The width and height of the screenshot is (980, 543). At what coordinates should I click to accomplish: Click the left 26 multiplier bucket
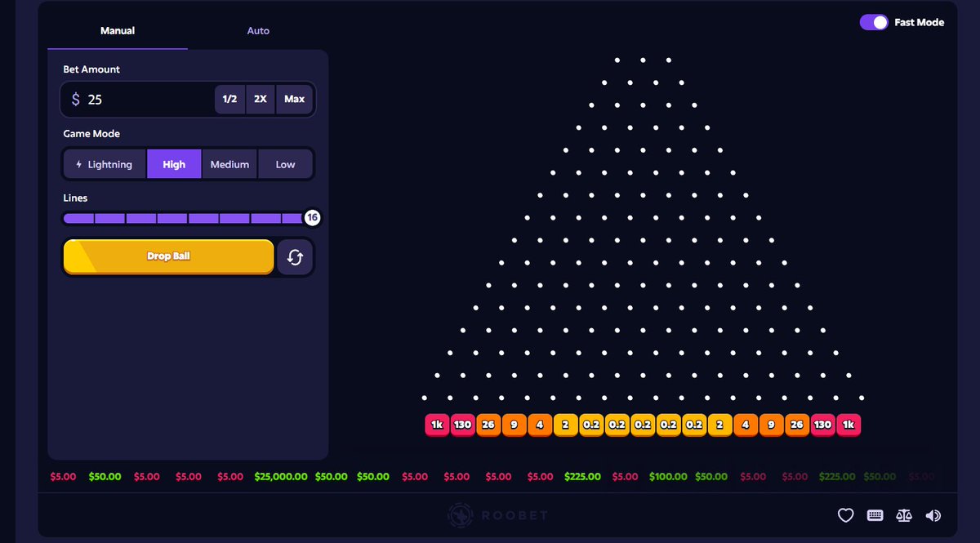(488, 425)
